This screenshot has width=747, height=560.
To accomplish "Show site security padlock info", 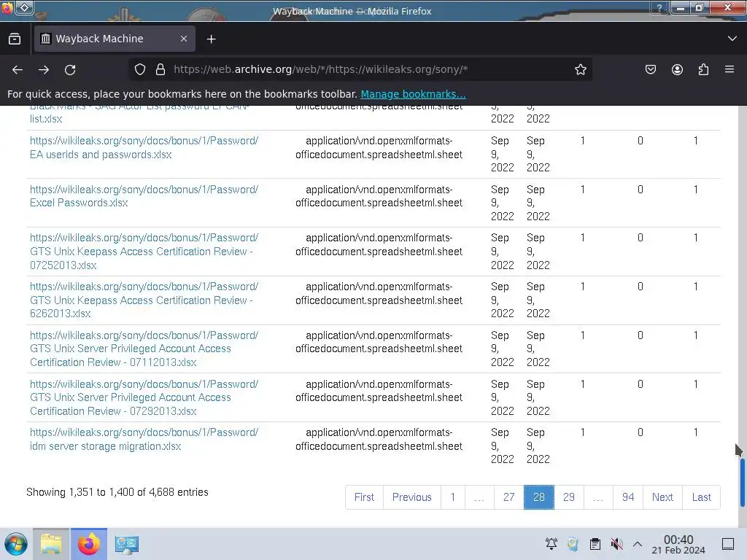I will [x=160, y=69].
